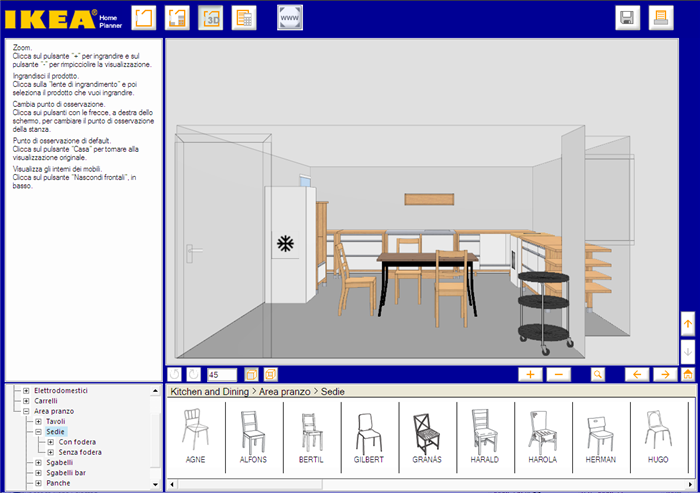Viewport: 700px width, 493px height.
Task: Tilt viewpoint up with up arrow
Action: point(688,324)
